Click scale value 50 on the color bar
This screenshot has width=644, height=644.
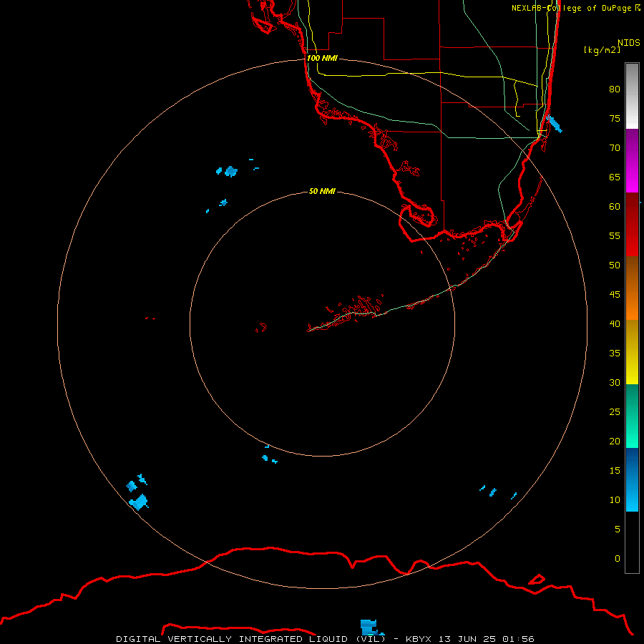(615, 265)
